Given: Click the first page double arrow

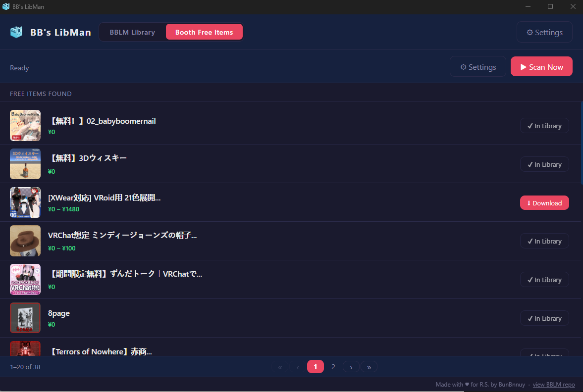Looking at the screenshot, I should point(280,367).
